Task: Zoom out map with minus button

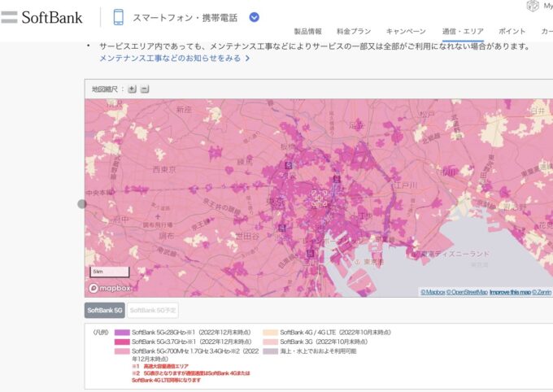Action: tap(145, 89)
